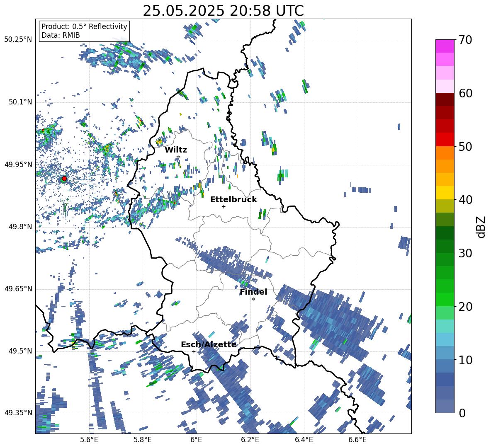Click the 10 colorbar tick label

(465, 360)
